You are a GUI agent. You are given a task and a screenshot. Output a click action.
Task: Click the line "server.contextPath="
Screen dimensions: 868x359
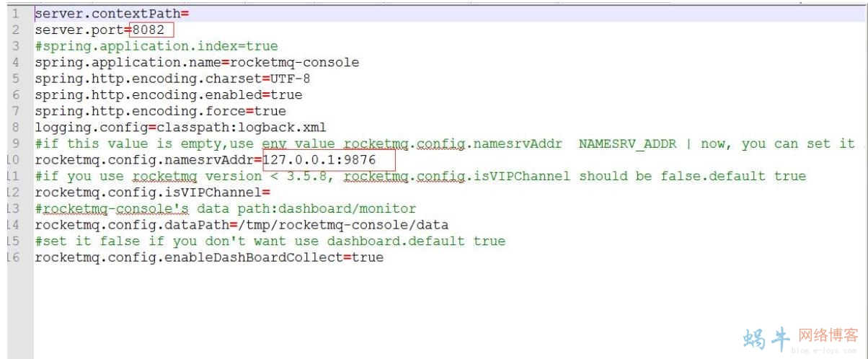pos(112,14)
